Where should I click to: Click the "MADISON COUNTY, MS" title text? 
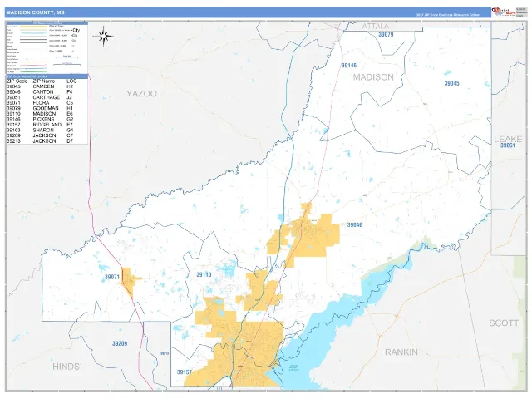point(35,12)
